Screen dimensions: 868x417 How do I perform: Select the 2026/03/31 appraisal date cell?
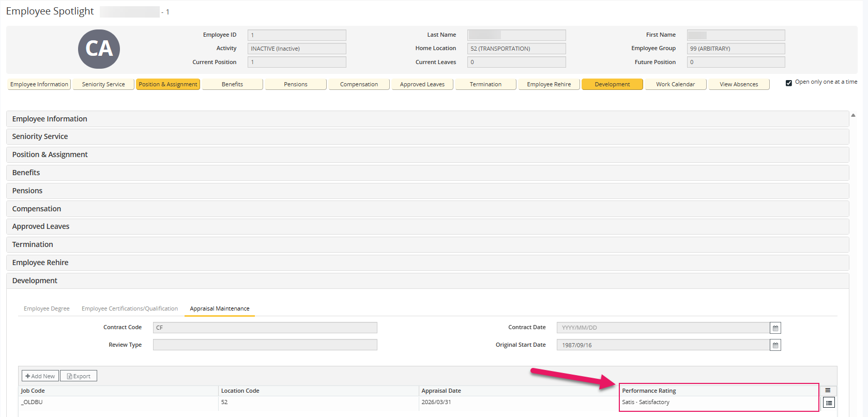[519, 402]
